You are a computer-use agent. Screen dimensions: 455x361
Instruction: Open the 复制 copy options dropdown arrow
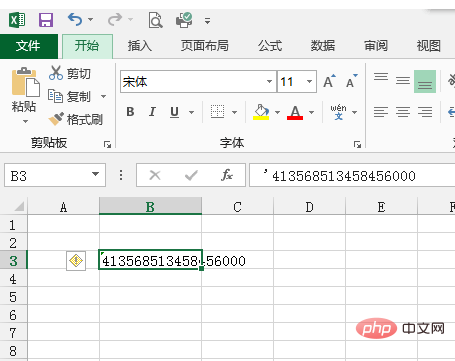(x=104, y=97)
